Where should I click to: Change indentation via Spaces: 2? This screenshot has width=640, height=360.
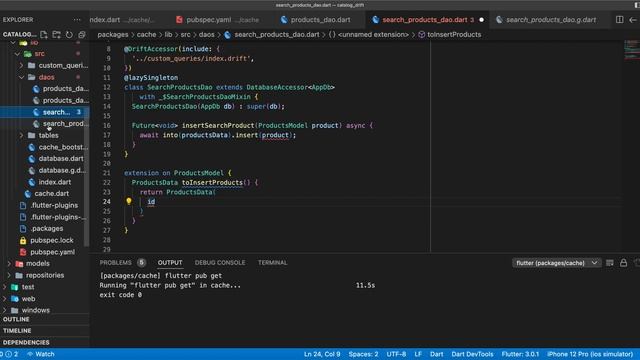point(363,354)
